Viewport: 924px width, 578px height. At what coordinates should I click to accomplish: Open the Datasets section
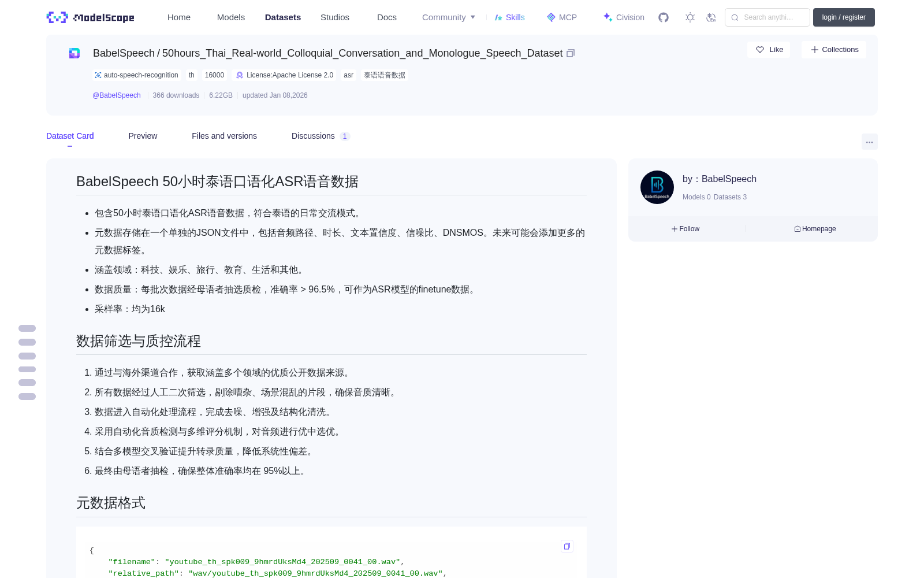click(283, 17)
